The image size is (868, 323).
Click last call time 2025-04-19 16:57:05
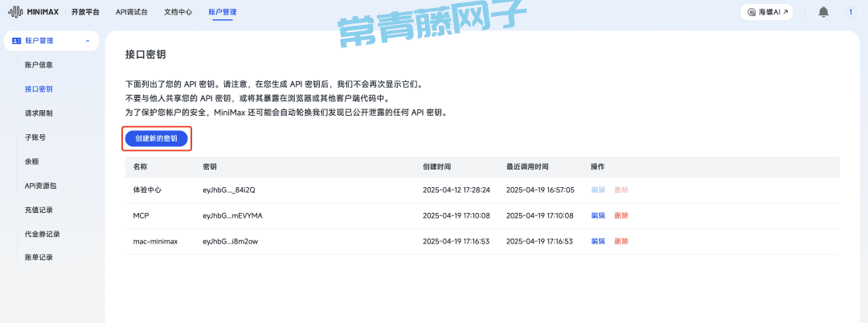(540, 190)
